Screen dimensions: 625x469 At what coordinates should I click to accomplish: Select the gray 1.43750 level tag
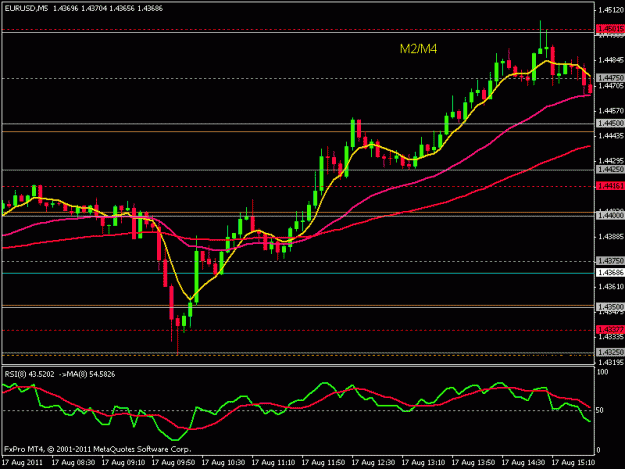[x=610, y=261]
